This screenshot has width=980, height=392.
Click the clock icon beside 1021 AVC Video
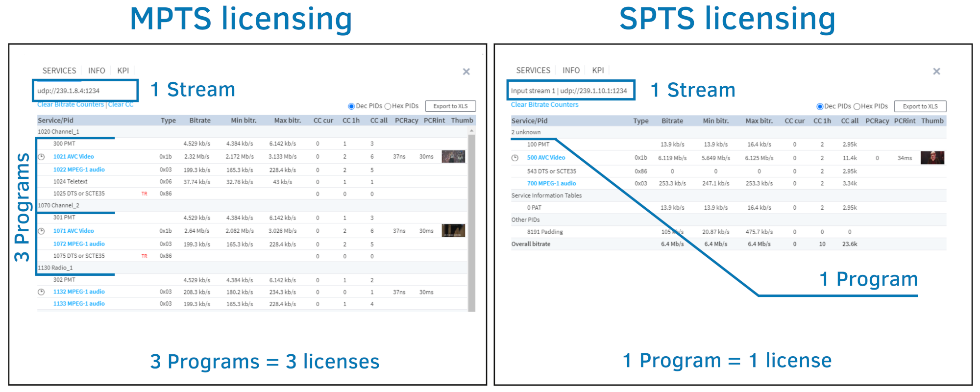click(42, 157)
